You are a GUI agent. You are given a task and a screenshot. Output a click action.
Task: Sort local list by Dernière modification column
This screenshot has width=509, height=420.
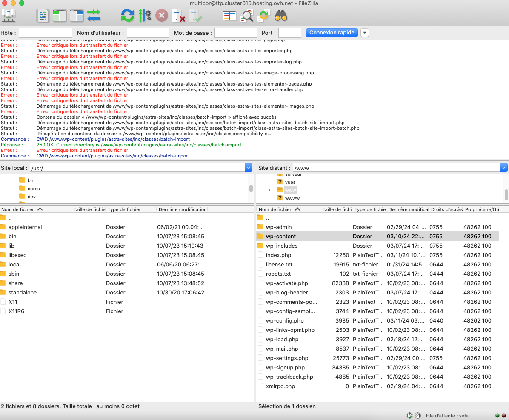coord(182,209)
